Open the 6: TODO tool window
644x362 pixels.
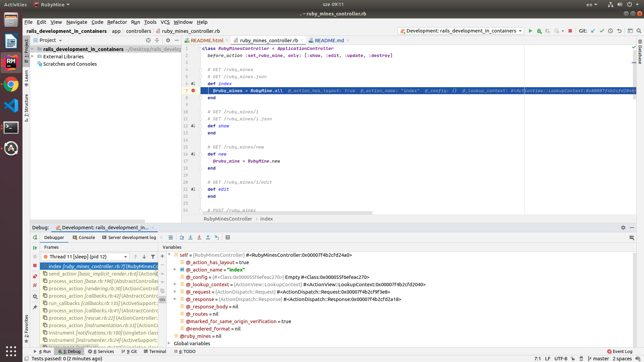point(184,351)
